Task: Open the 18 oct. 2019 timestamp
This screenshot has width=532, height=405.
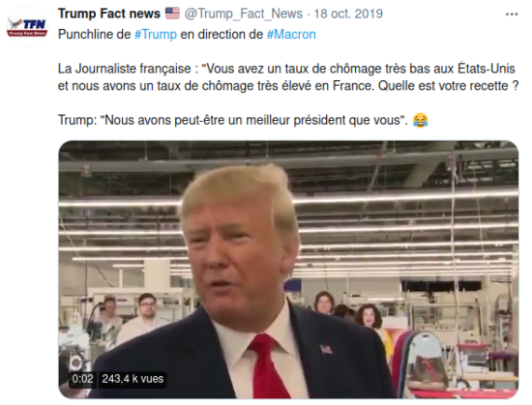Action: (348, 14)
